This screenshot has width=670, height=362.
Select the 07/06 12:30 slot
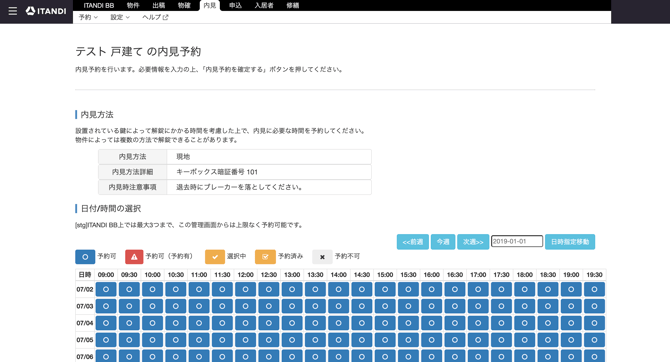point(269,356)
